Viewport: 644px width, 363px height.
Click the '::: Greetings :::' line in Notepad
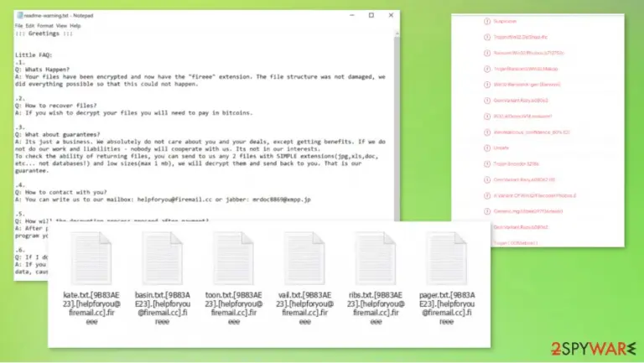44,34
